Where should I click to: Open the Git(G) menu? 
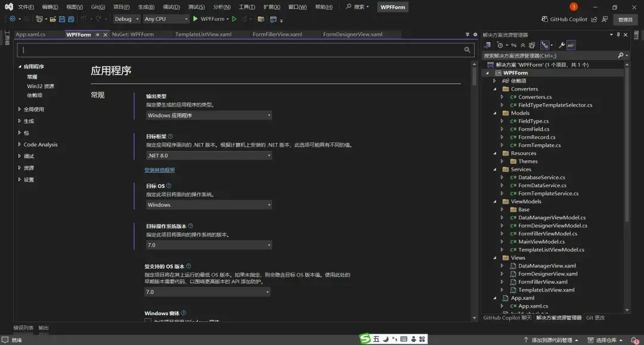click(98, 7)
